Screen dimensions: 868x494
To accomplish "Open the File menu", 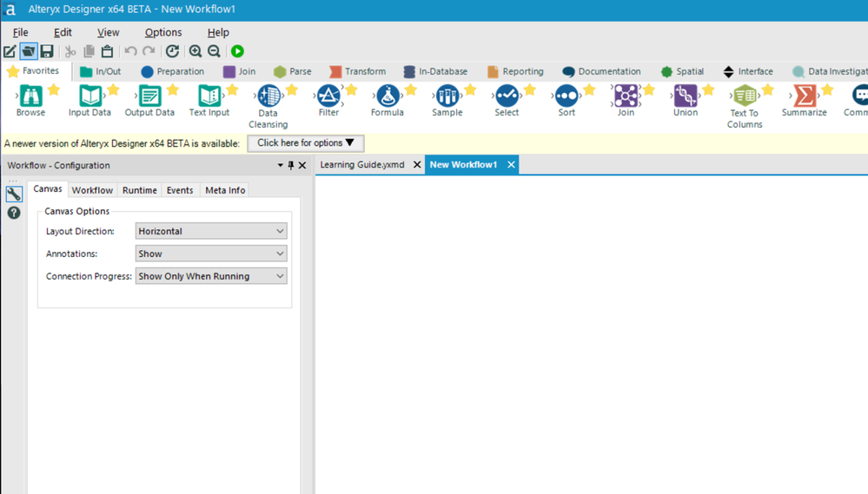I will pyautogui.click(x=21, y=33).
